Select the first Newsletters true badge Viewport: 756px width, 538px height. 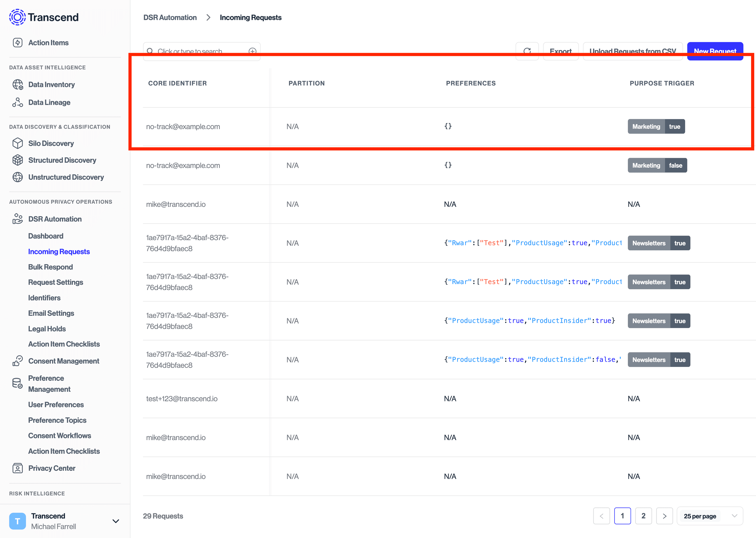[659, 243]
